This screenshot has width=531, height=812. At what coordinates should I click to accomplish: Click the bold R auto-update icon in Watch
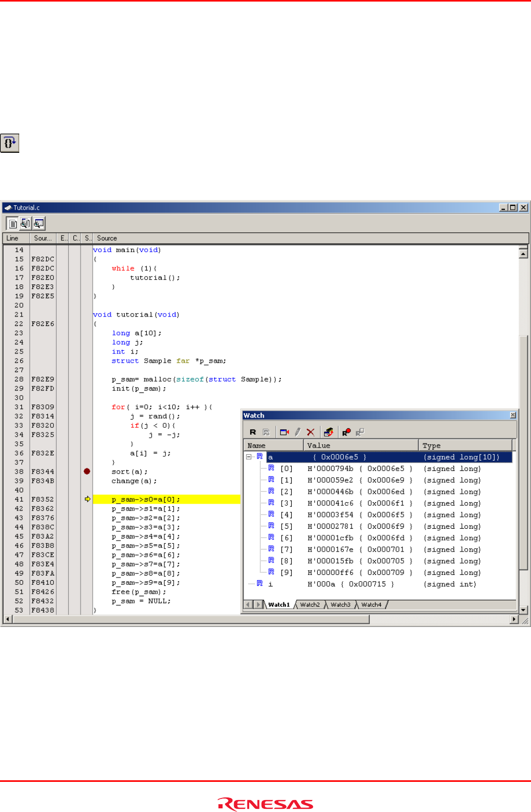tap(253, 432)
